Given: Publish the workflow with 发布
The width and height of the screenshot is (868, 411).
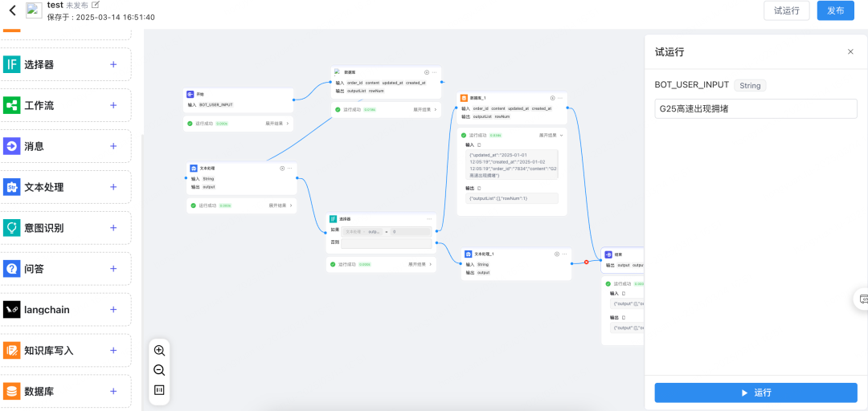Looking at the screenshot, I should pos(835,10).
